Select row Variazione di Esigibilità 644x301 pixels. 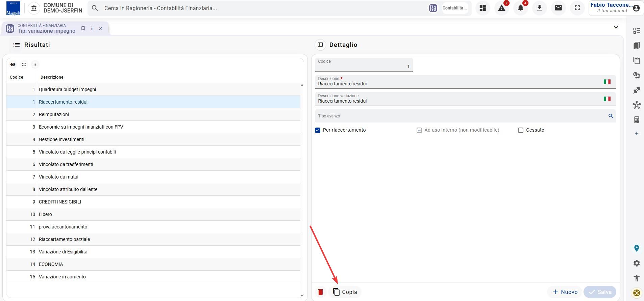click(x=153, y=252)
